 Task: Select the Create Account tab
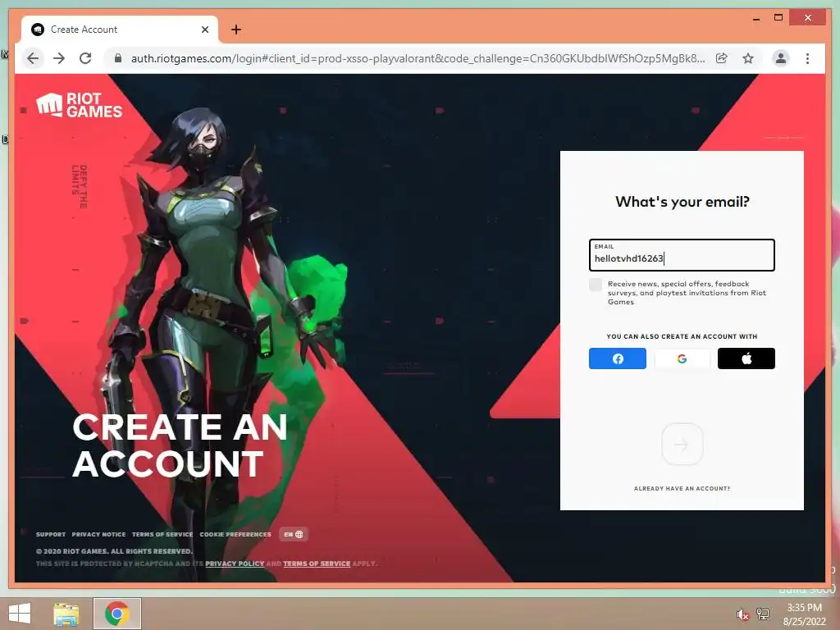120,30
